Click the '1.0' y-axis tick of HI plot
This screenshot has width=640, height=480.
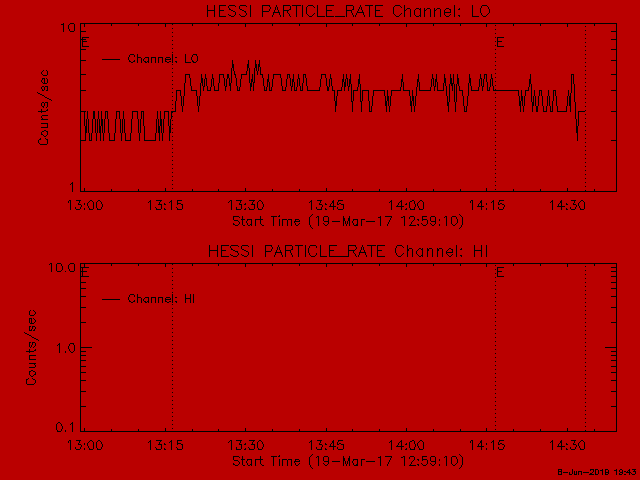click(x=65, y=349)
